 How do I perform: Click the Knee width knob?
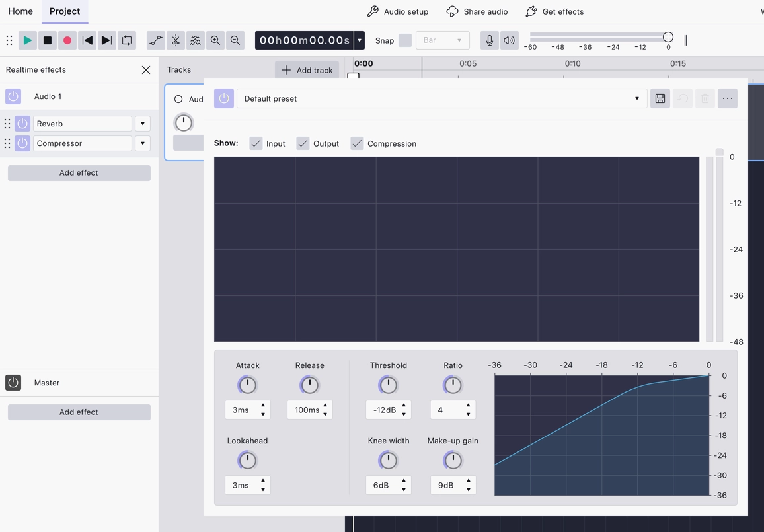click(389, 461)
